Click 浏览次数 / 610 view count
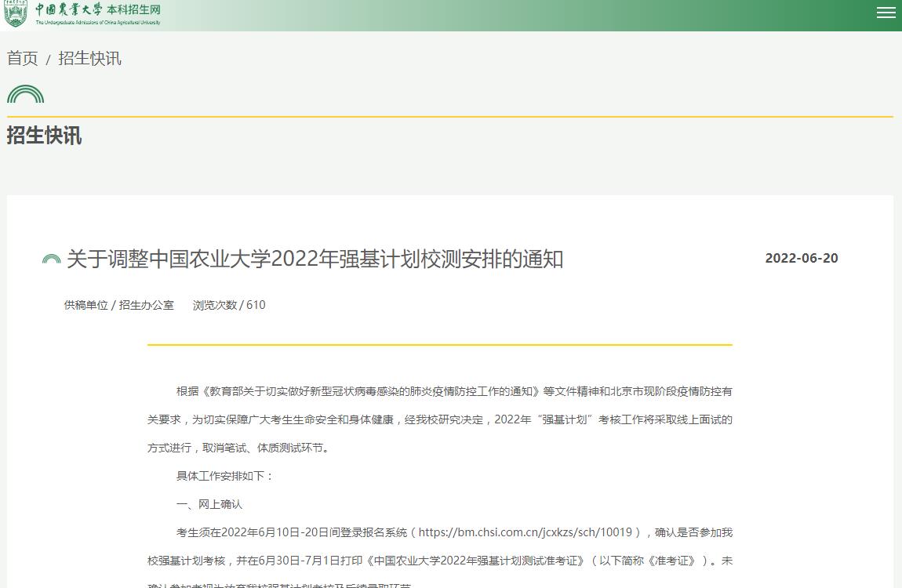Viewport: 902px width, 588px height. (229, 305)
